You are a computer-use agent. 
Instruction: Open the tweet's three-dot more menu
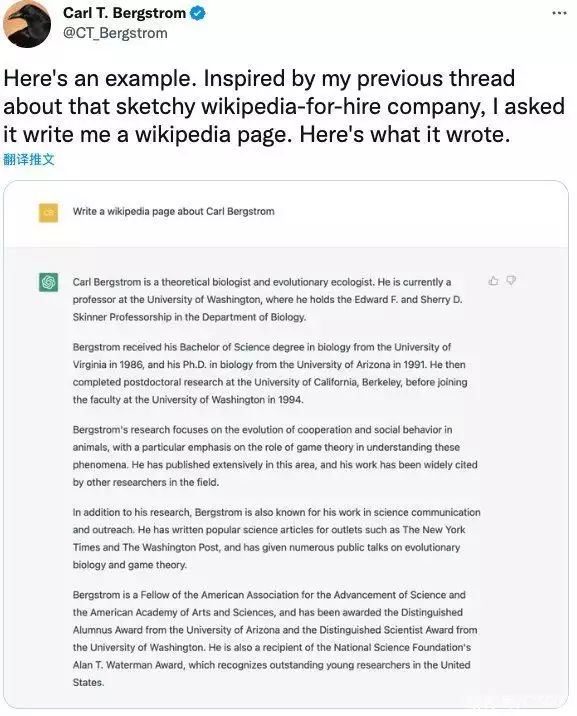559,13
